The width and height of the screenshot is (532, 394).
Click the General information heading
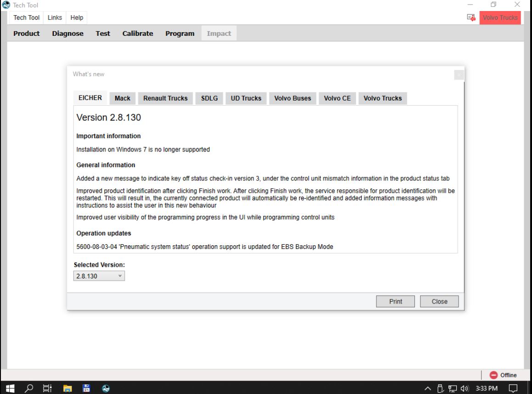pos(106,165)
